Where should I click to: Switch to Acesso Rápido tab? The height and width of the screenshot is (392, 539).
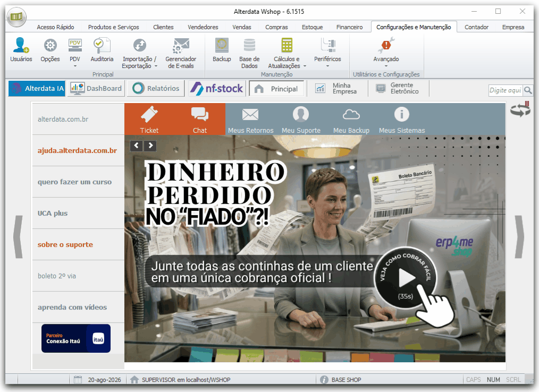tap(55, 27)
